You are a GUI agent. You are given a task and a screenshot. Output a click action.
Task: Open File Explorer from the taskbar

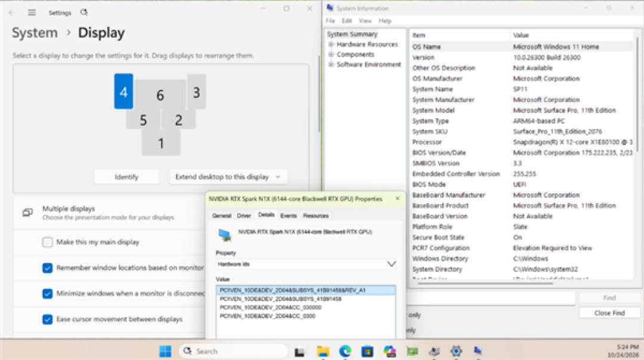click(x=323, y=352)
